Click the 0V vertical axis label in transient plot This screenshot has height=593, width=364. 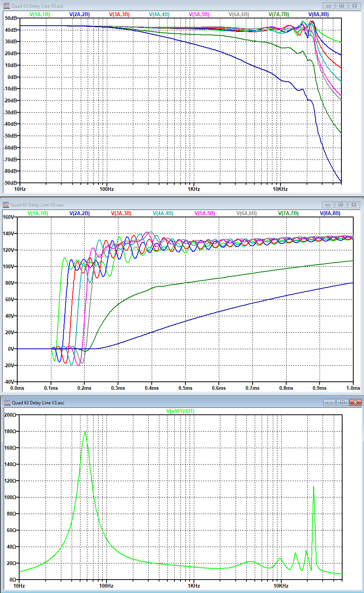point(11,349)
